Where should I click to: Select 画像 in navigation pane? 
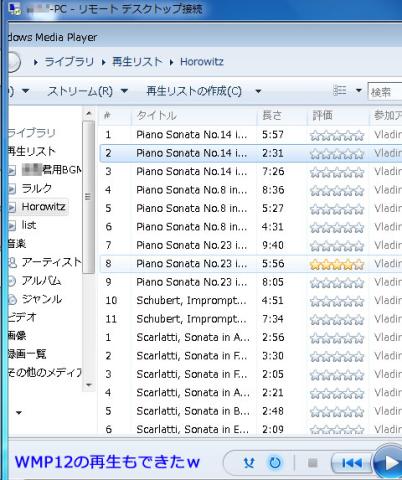17,335
